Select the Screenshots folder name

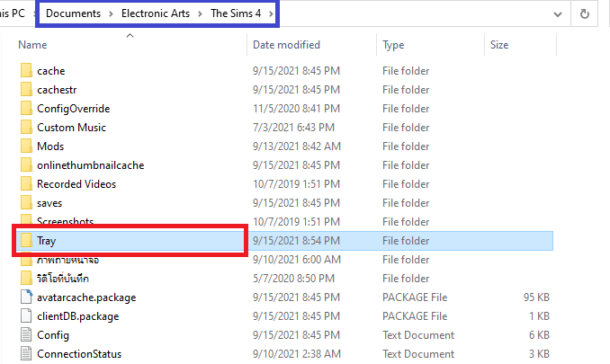point(66,221)
